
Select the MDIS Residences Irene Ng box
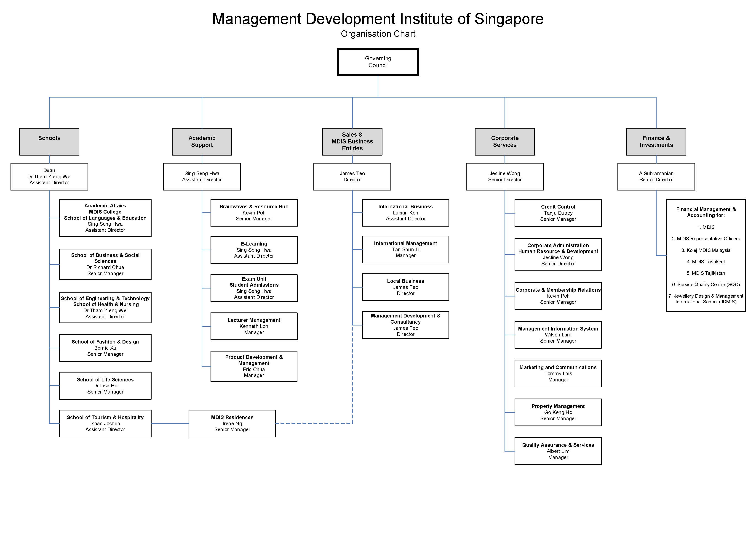point(232,423)
